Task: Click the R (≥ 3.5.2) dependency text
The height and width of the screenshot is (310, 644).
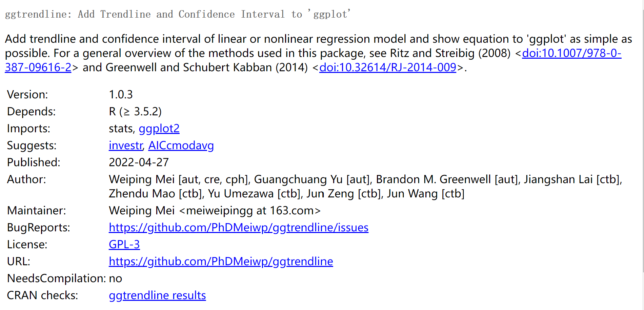Action: coord(135,112)
